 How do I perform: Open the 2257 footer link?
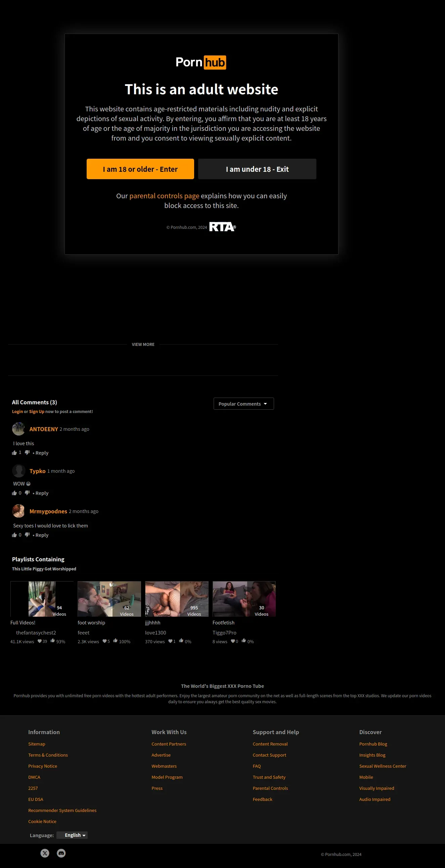(x=33, y=788)
